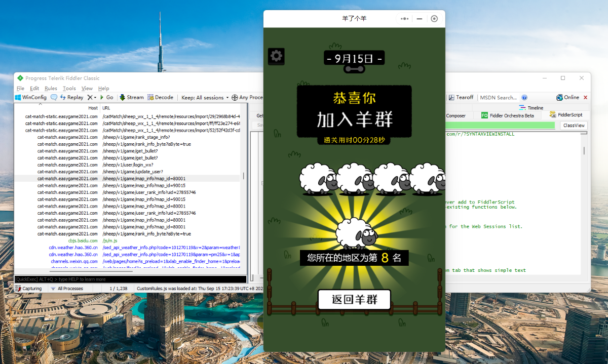Open the Keep: All sessions dropdown
This screenshot has width=608, height=364.
pyautogui.click(x=205, y=97)
